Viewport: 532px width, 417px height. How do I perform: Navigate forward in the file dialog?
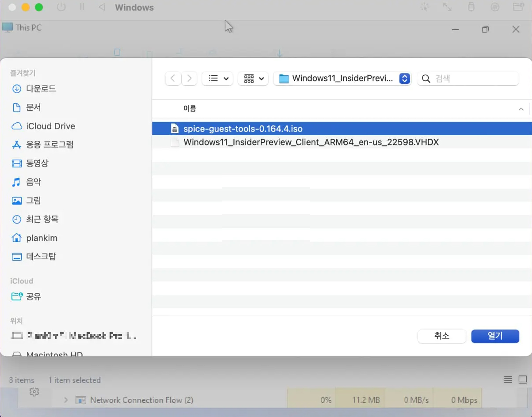click(x=189, y=79)
